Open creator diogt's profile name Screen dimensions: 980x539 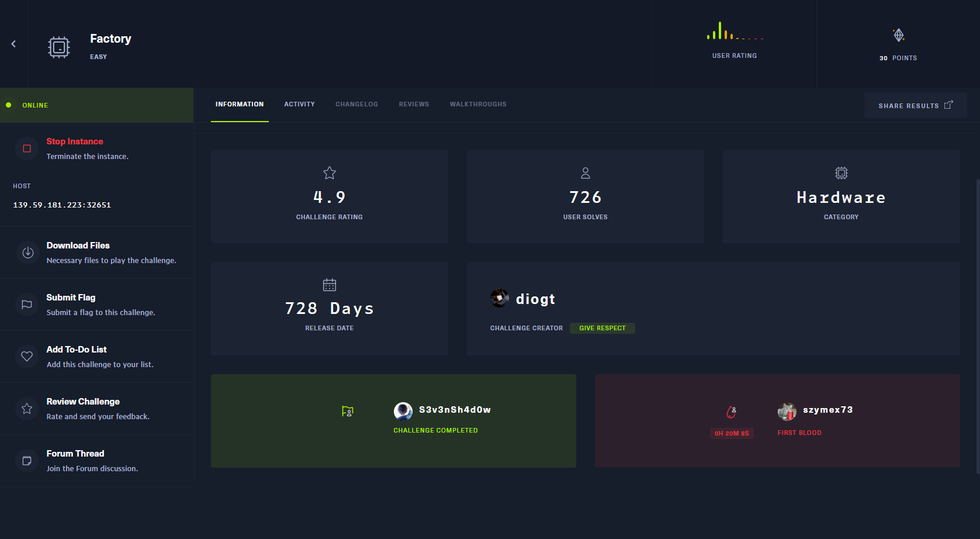click(535, 299)
